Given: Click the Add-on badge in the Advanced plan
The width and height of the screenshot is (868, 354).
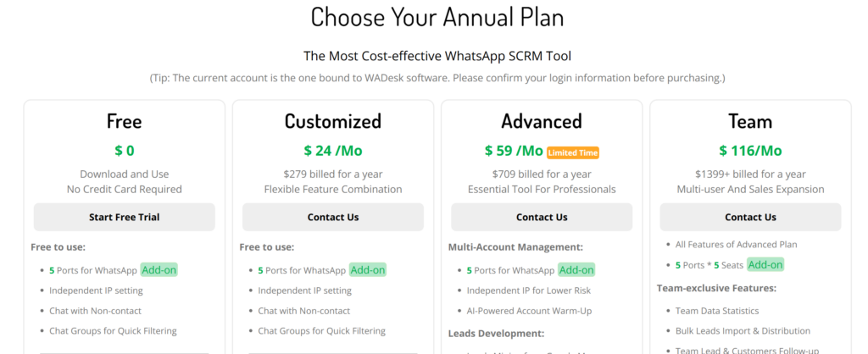Looking at the screenshot, I should click(x=576, y=270).
